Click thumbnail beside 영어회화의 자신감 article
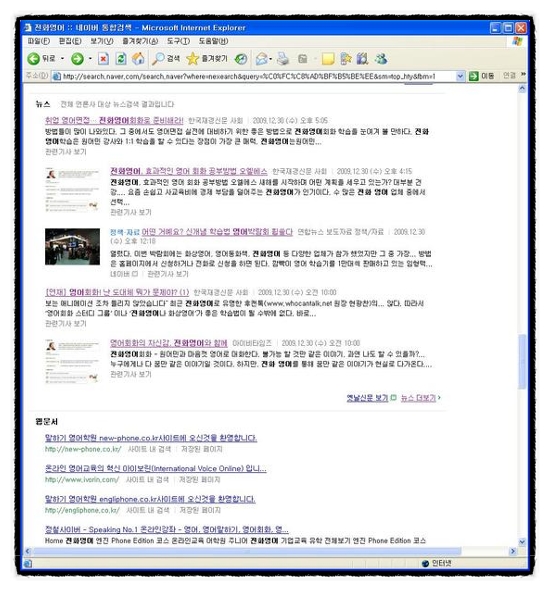The height and width of the screenshot is (591, 550). 72,362
